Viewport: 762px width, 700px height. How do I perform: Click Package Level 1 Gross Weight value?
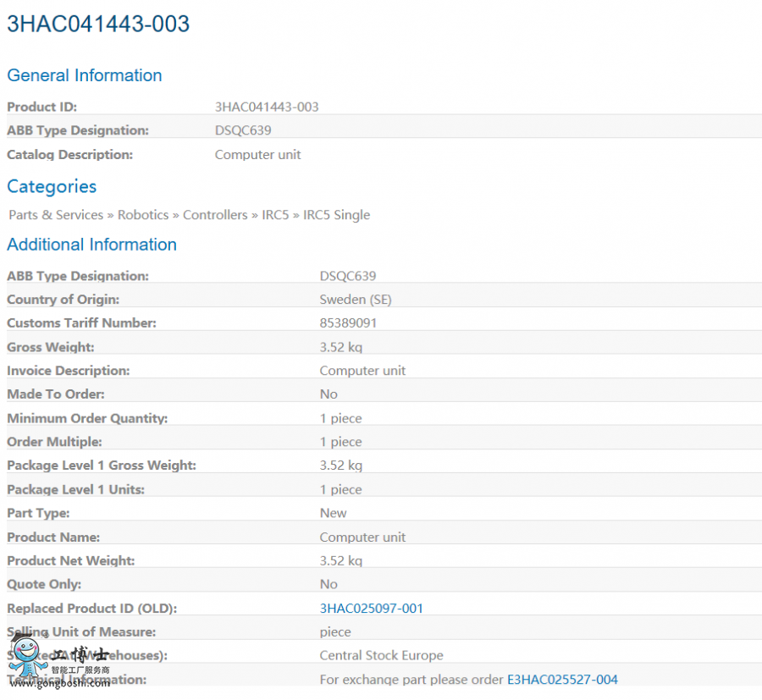[341, 466]
